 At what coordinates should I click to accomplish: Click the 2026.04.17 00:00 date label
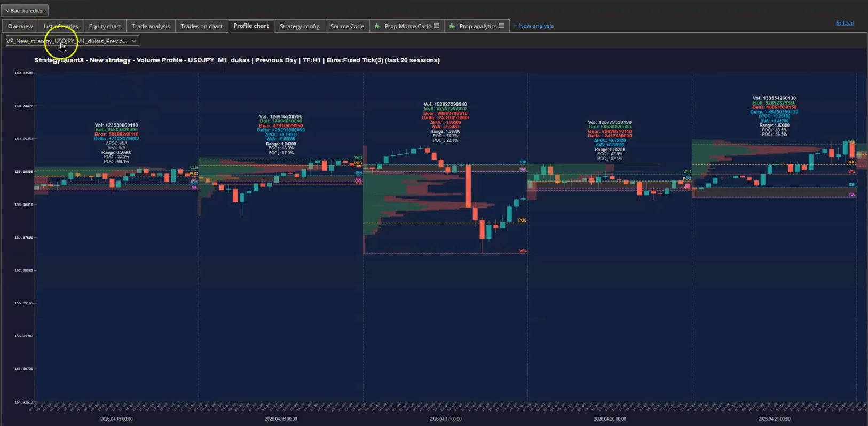click(445, 419)
